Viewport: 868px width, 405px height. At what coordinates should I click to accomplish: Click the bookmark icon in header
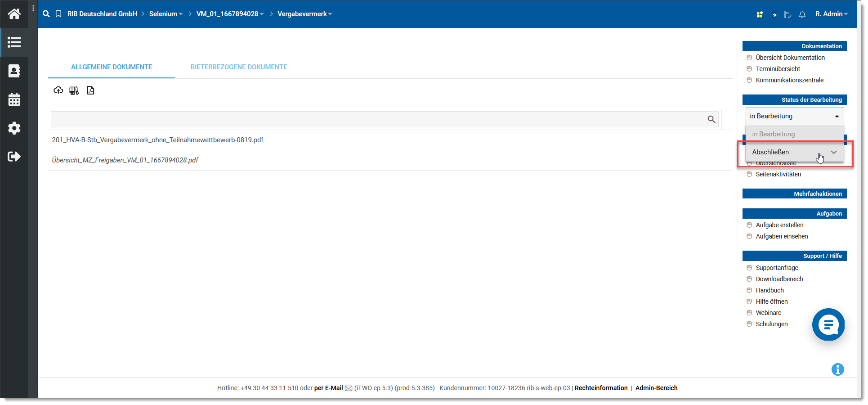(x=58, y=14)
